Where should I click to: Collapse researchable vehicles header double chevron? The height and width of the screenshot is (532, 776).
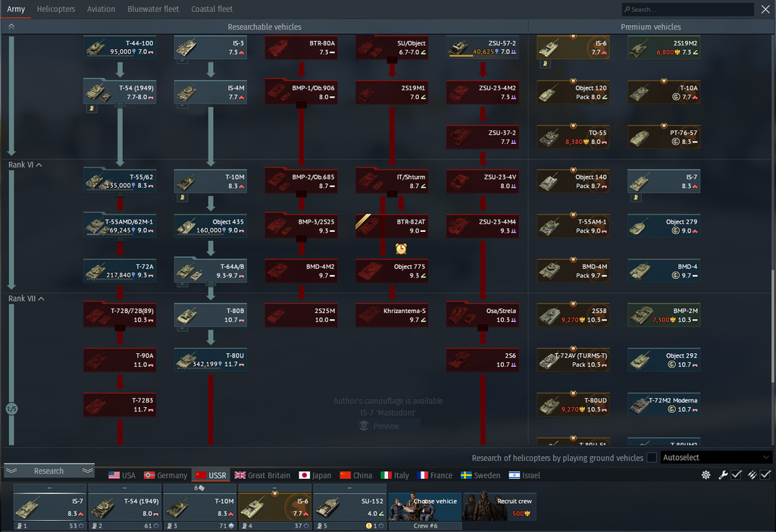(11, 27)
